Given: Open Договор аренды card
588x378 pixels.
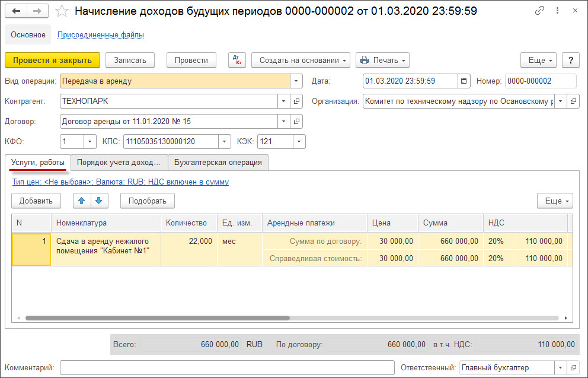Looking at the screenshot, I should coord(296,122).
